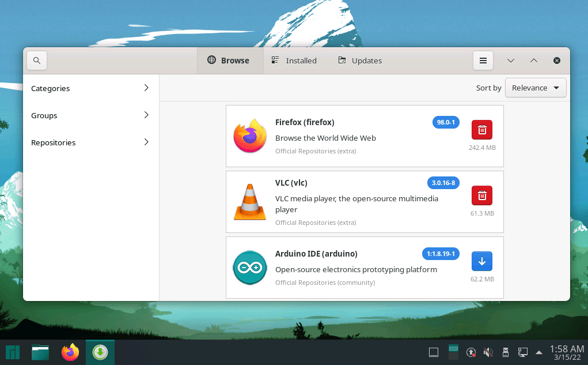Select the Firefox (firefox) package title
Viewport: 588px width, 365px height.
point(305,122)
